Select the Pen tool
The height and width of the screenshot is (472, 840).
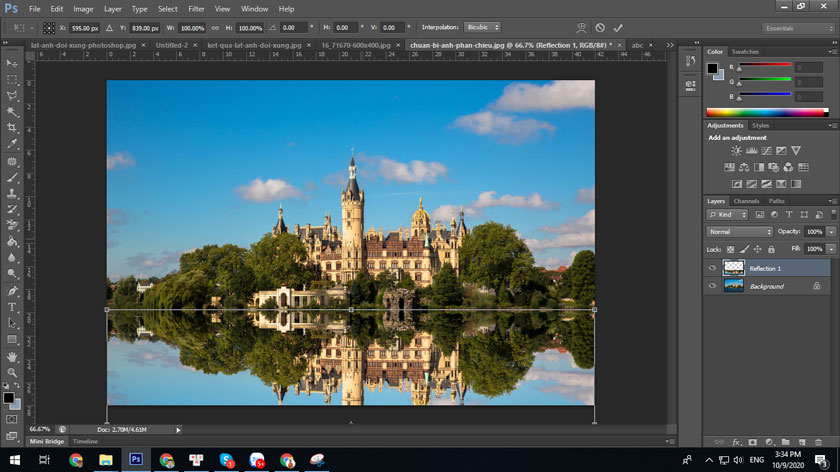coord(12,291)
